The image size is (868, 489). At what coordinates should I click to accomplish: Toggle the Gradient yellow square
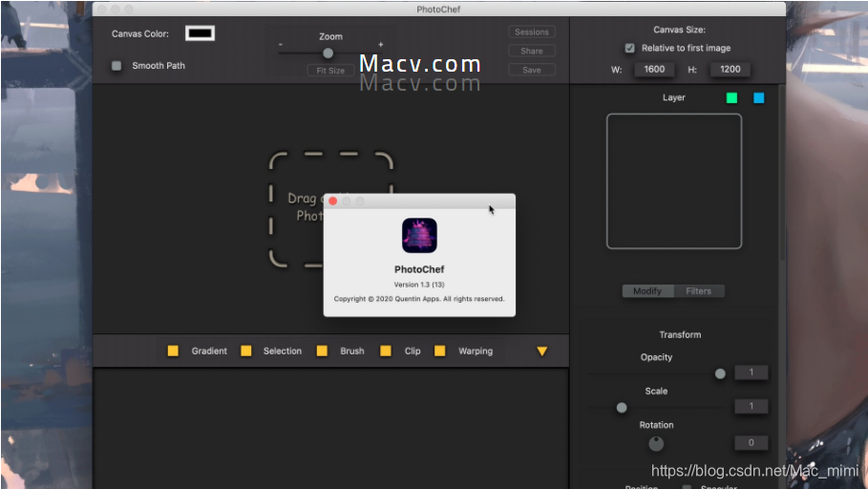[173, 351]
